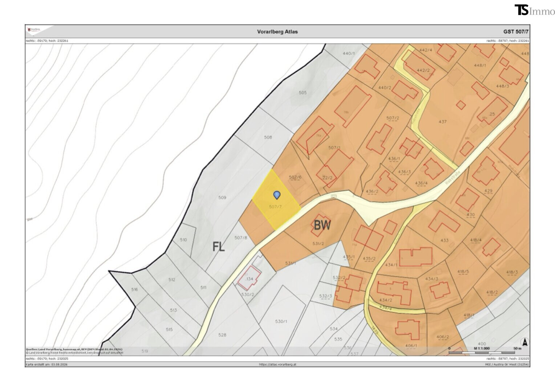Image resolution: width=555 pixels, height=392 pixels.
Task: Click the building number .134 label
Action: 249,279
